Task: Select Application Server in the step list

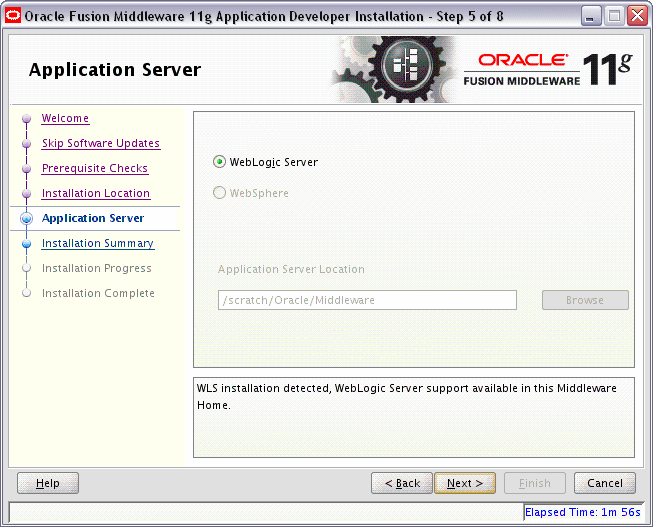Action: [93, 218]
